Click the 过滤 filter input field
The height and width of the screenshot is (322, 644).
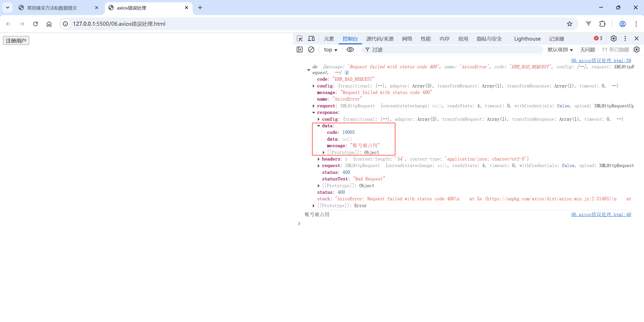tap(453, 50)
